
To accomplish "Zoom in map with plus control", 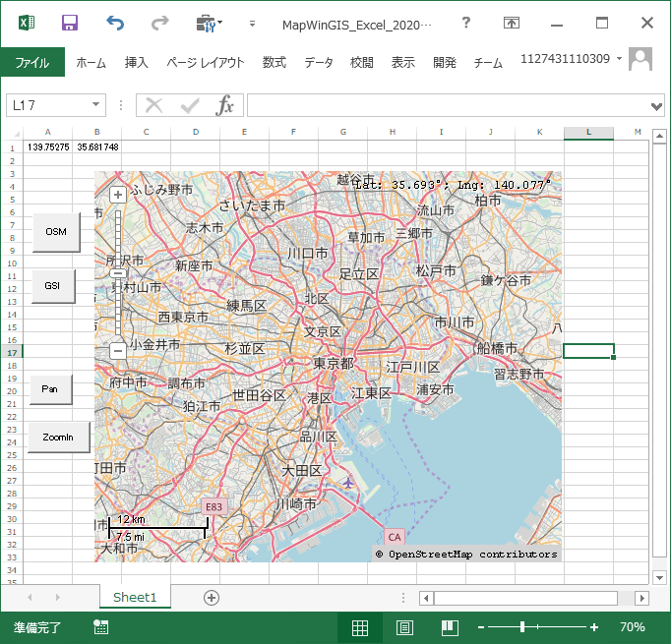I will point(118,196).
